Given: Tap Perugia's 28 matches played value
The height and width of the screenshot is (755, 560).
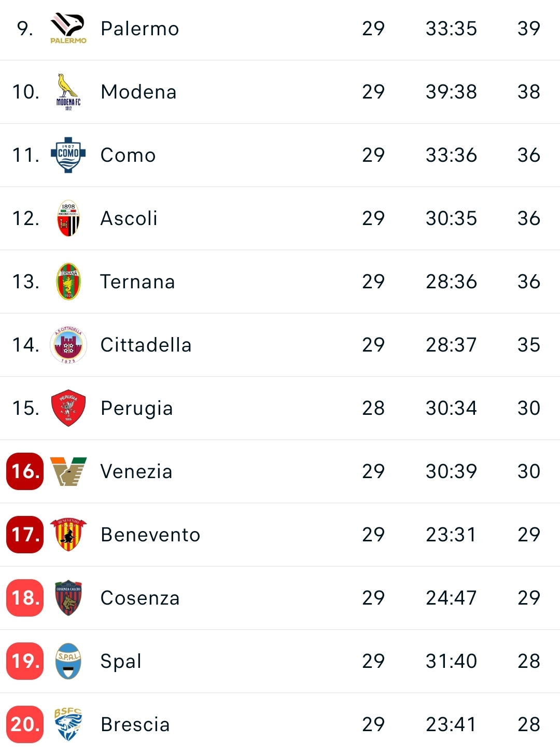Looking at the screenshot, I should (x=373, y=408).
